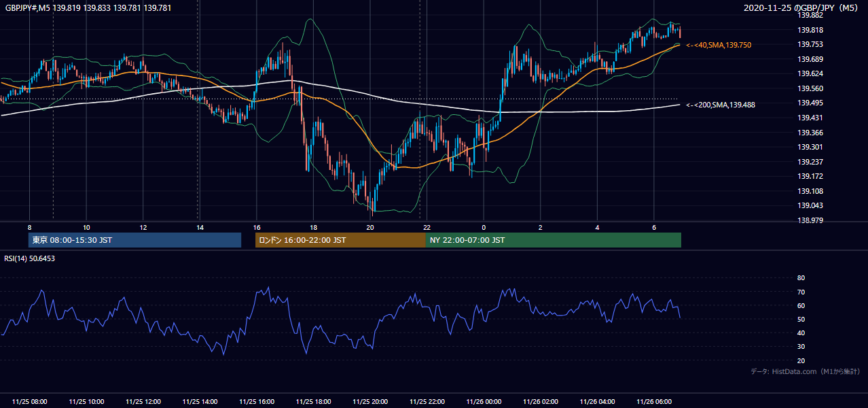This screenshot has height=408, width=868.
Task: Click the RSI(14) 50.6453 indicator label
Action: tap(29, 258)
